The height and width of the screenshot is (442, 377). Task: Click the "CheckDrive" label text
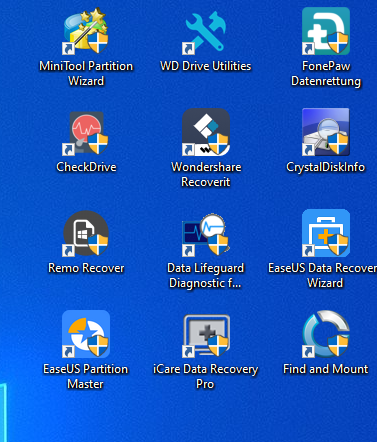coord(86,167)
